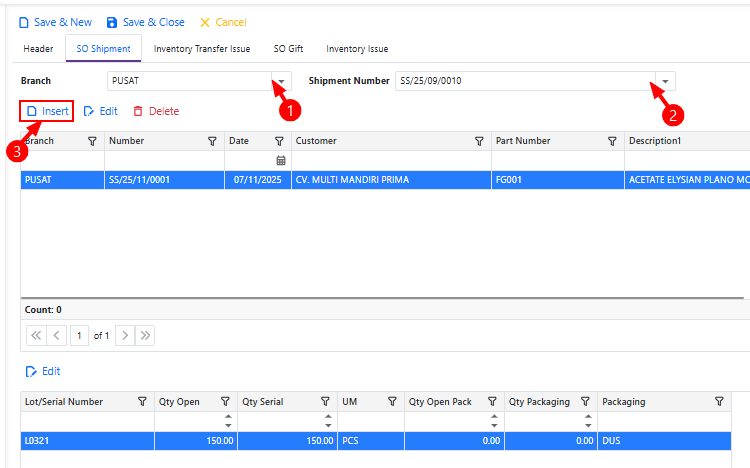The width and height of the screenshot is (750, 468).
Task: Open filter for Lot/Serial Number column
Action: coord(142,401)
